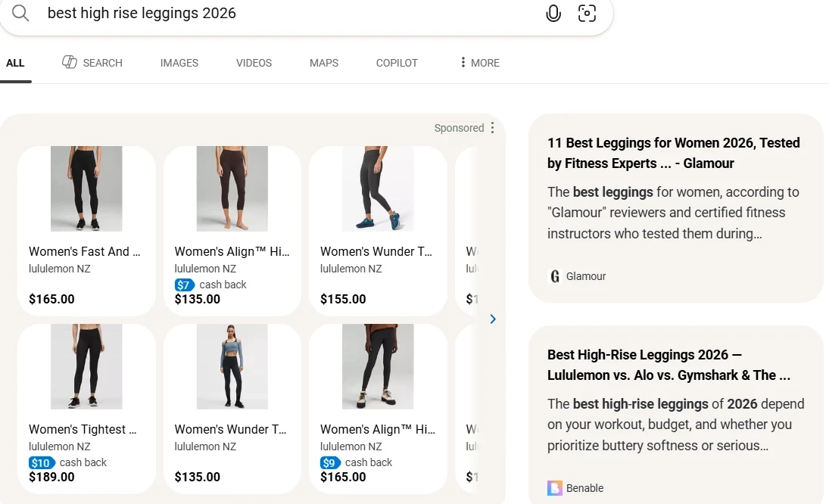Screen dimensions: 829x504
Task: Open visual search camera icon
Action: (587, 13)
